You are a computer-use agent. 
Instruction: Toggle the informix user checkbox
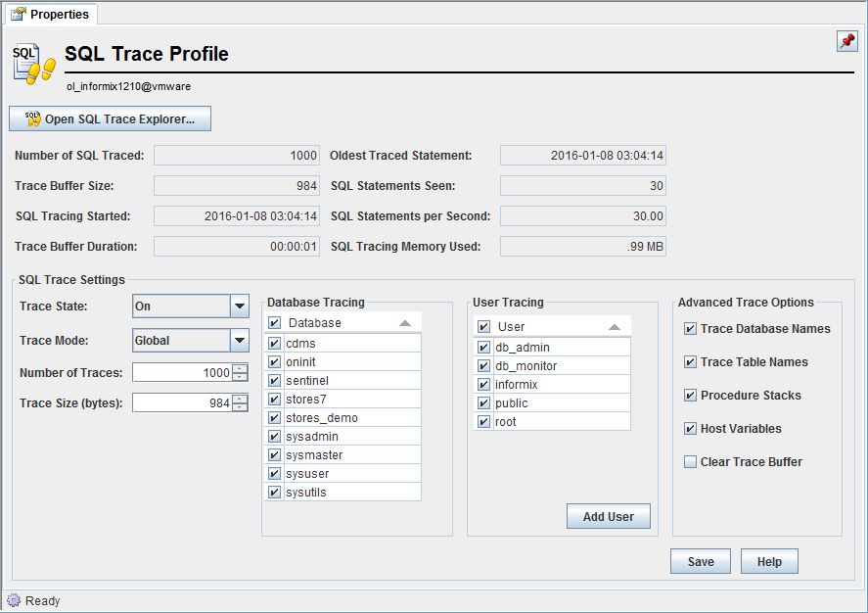483,385
